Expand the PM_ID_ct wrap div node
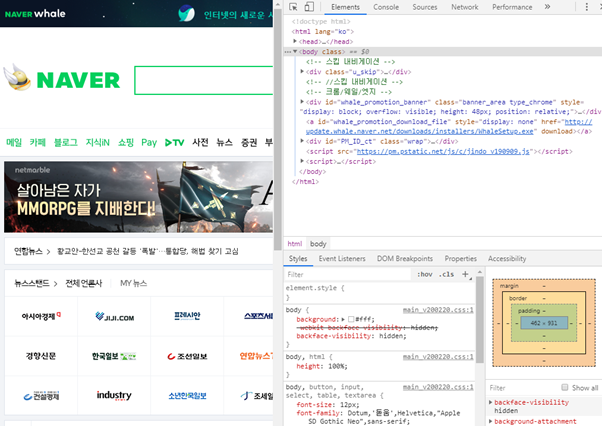The image size is (602, 426). pos(302,141)
